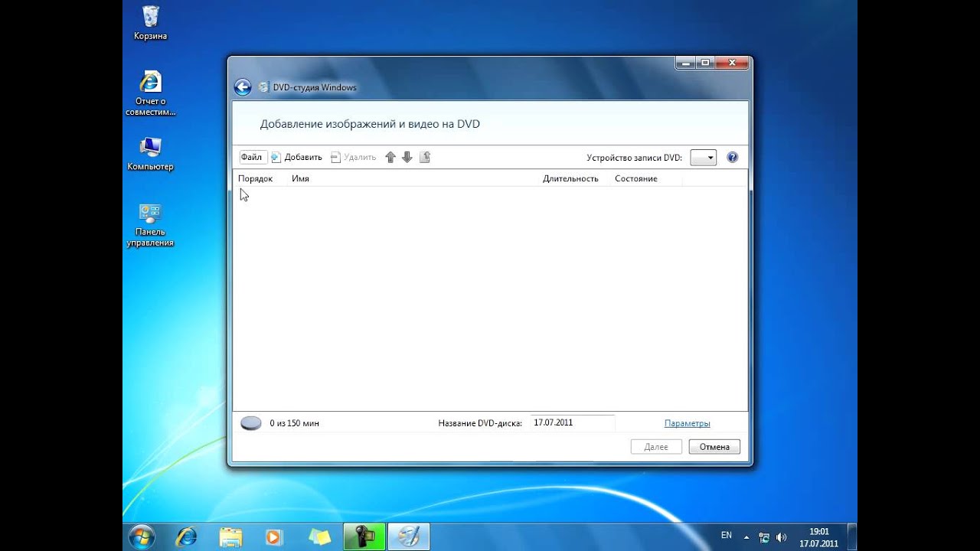
Task: Click the disc capacity icon
Action: [251, 423]
